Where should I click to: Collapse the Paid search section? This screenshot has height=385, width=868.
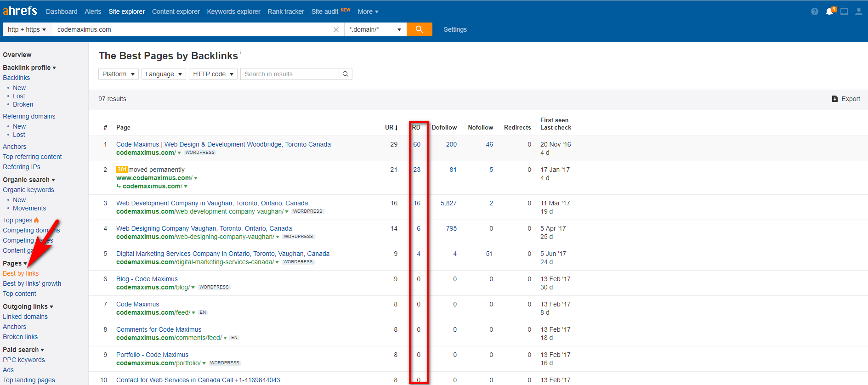click(23, 350)
